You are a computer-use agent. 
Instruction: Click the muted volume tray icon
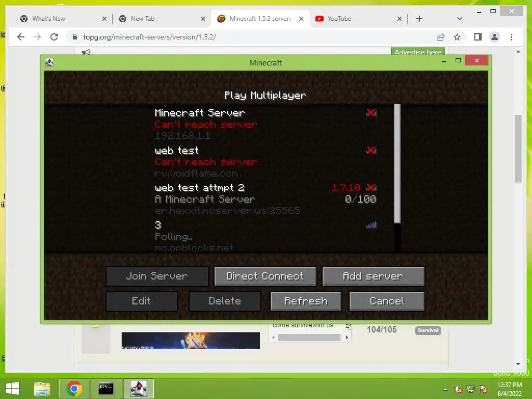coord(458,389)
